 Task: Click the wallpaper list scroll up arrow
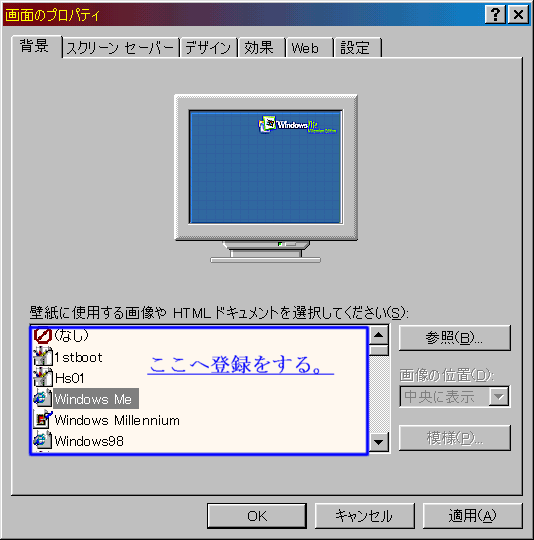(379, 335)
